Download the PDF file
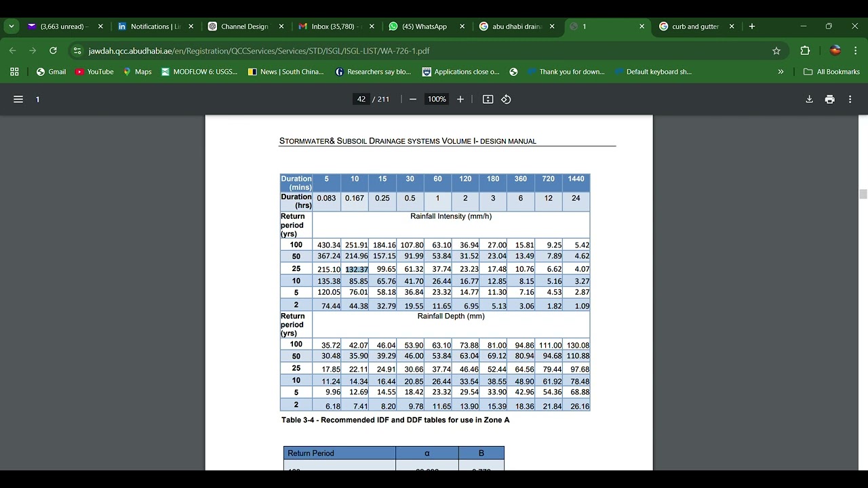 pyautogui.click(x=809, y=99)
